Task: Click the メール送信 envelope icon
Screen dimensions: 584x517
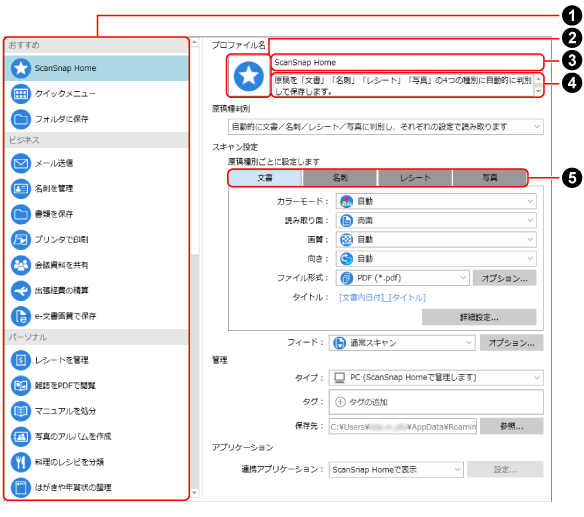Action: [20, 163]
